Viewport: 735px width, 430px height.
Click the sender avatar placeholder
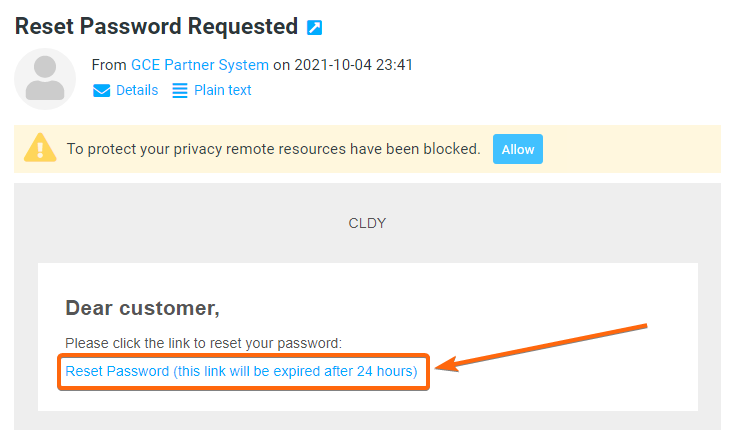point(45,78)
